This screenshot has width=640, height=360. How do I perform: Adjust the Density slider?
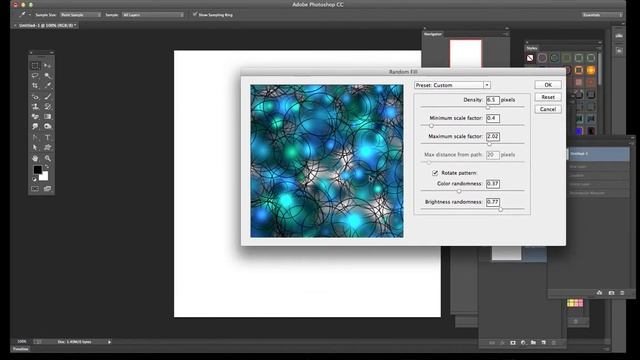[x=488, y=107]
